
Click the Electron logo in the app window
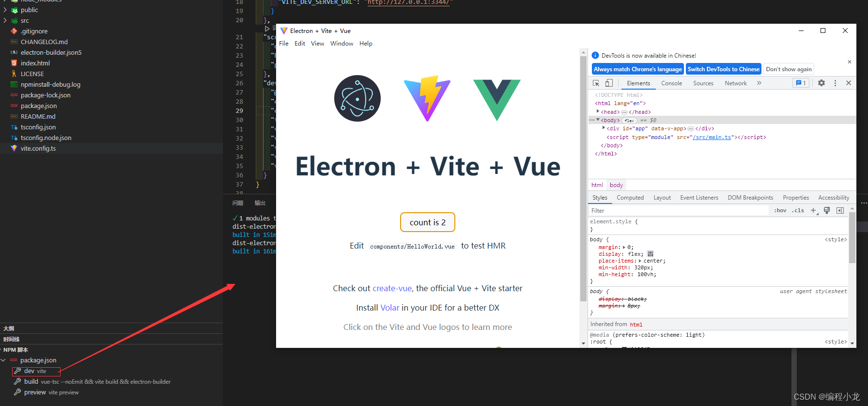click(357, 98)
